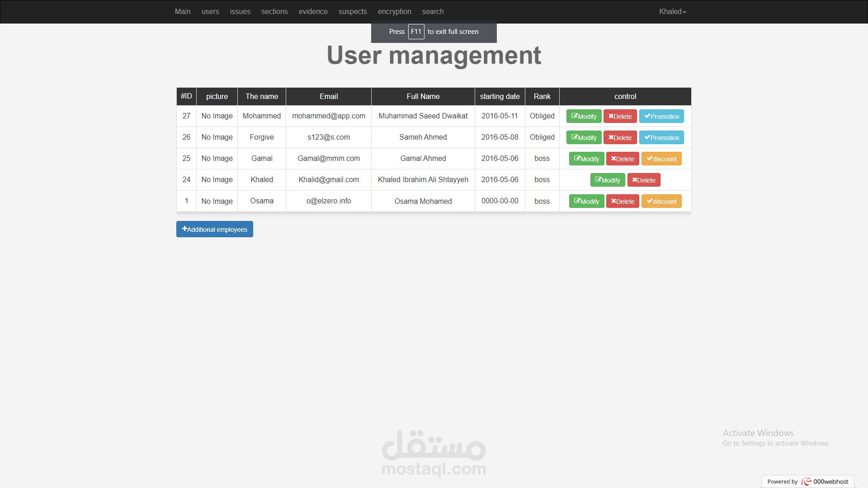Go to encryption page
The width and height of the screenshot is (868, 488).
pyautogui.click(x=394, y=12)
